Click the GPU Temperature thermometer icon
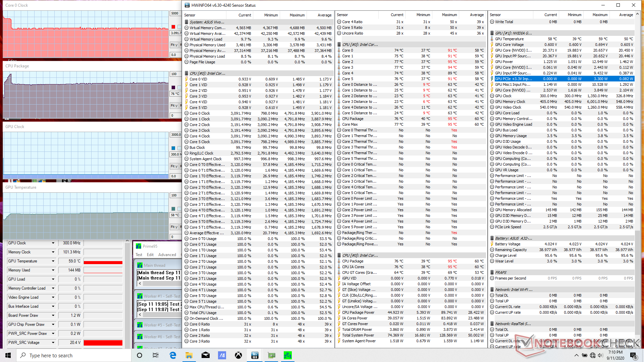 (492, 39)
